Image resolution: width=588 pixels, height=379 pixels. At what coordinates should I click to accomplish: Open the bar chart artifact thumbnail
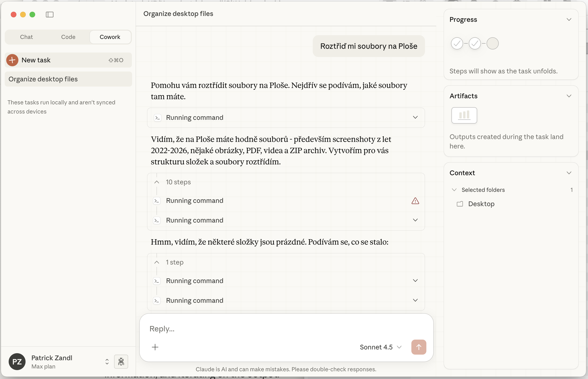[x=464, y=115]
